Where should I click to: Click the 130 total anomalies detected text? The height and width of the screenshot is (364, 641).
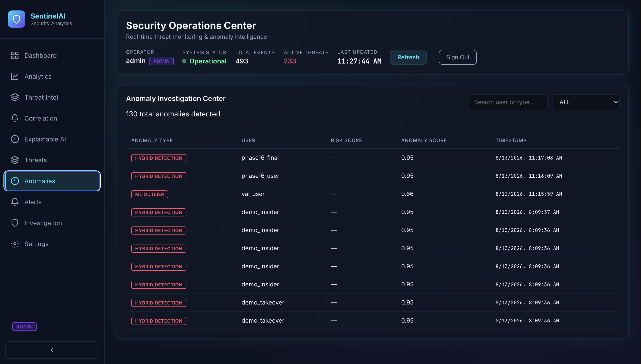173,114
